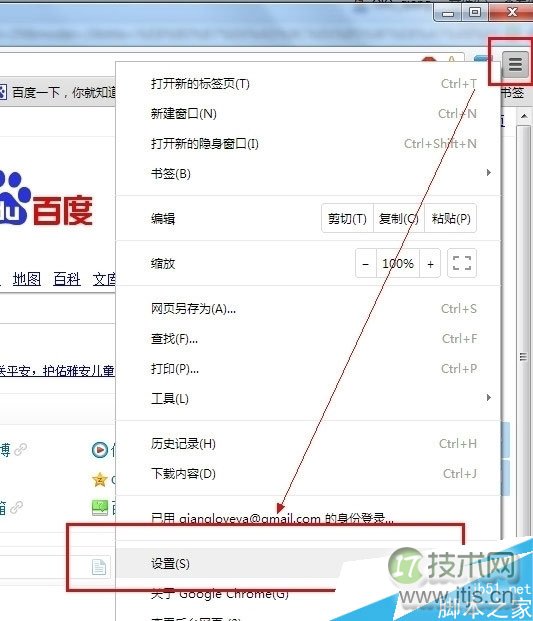Click the 粘贴(P) paste button
533x621 pixels.
(x=451, y=218)
